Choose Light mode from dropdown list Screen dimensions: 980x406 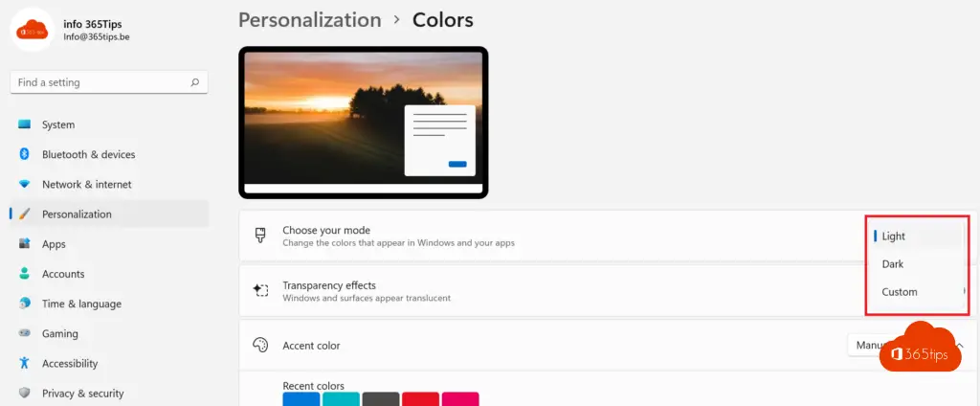click(894, 237)
